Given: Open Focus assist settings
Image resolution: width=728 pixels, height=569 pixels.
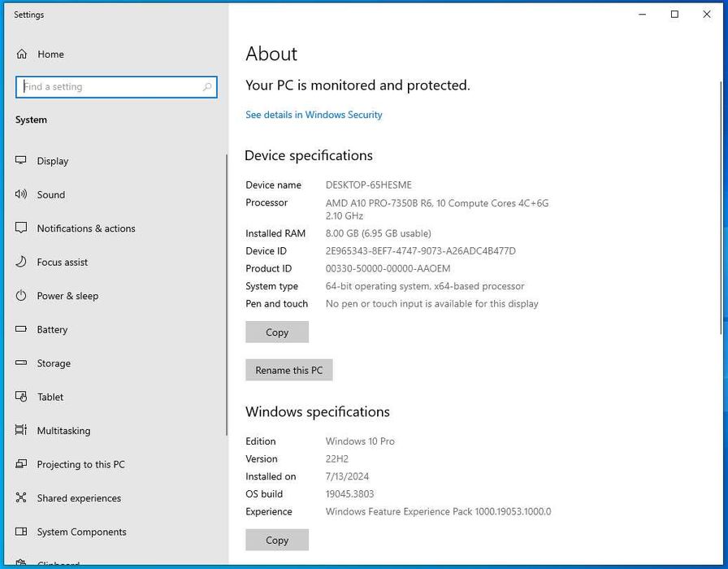Looking at the screenshot, I should (x=116, y=262).
